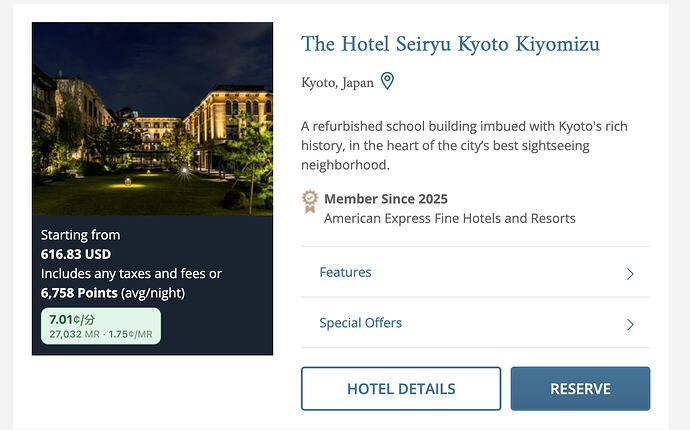Click the HOTEL DETAILS button
Viewport: 690px width, 430px height.
coord(401,389)
